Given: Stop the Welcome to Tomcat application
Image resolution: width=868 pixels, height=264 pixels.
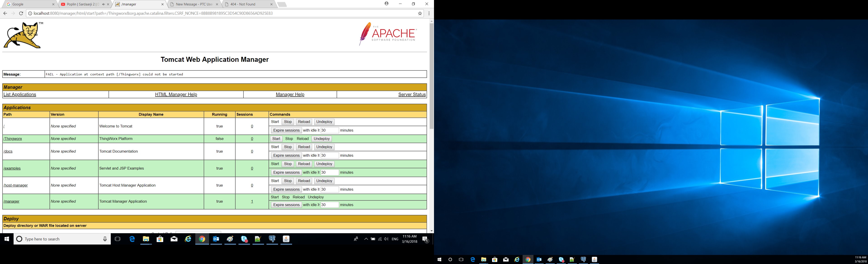Looking at the screenshot, I should tap(288, 122).
